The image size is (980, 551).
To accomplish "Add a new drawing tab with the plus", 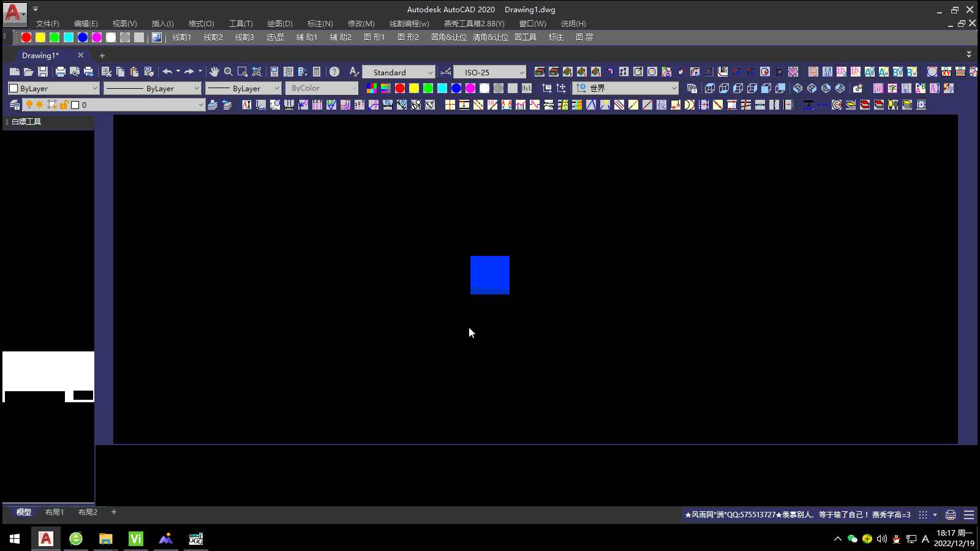I will point(102,56).
